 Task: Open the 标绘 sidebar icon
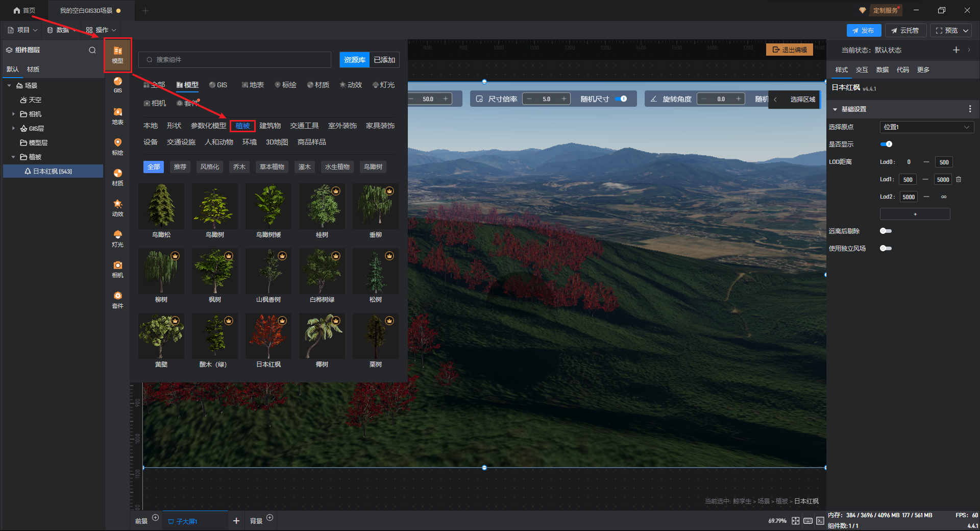pos(118,147)
